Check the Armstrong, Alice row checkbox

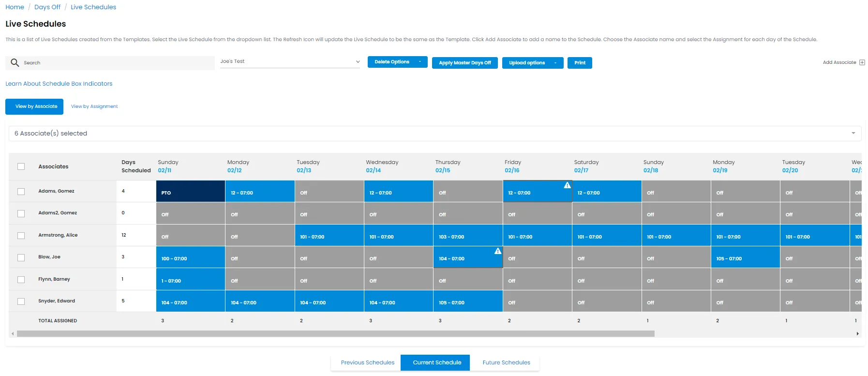pyautogui.click(x=21, y=236)
